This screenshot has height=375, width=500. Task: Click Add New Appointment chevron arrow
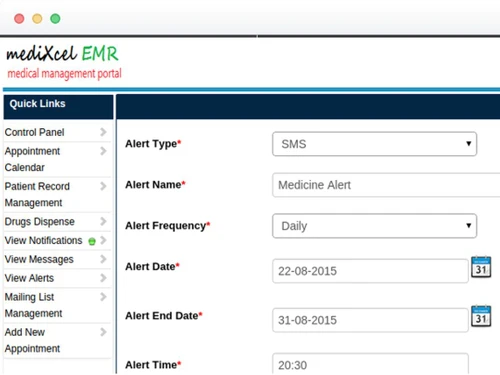[x=103, y=332]
